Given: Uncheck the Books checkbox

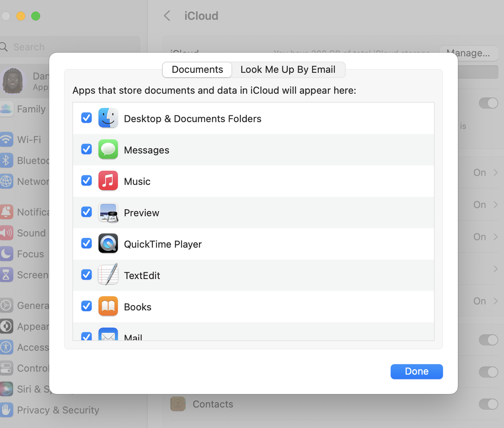Looking at the screenshot, I should click(x=87, y=306).
